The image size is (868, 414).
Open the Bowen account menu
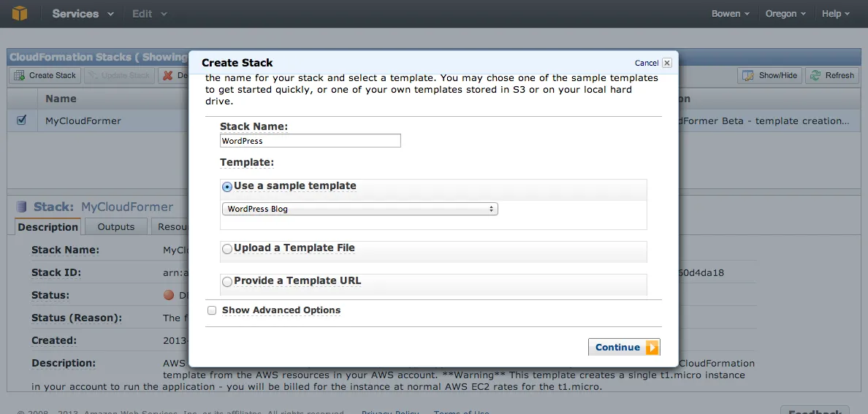tap(731, 14)
